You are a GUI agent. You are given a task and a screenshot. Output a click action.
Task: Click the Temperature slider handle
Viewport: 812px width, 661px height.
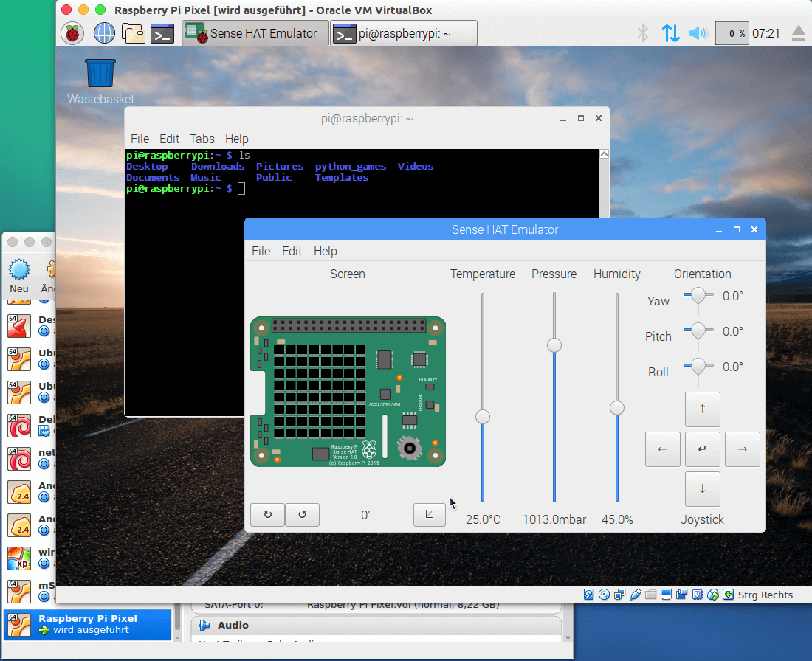(x=483, y=417)
